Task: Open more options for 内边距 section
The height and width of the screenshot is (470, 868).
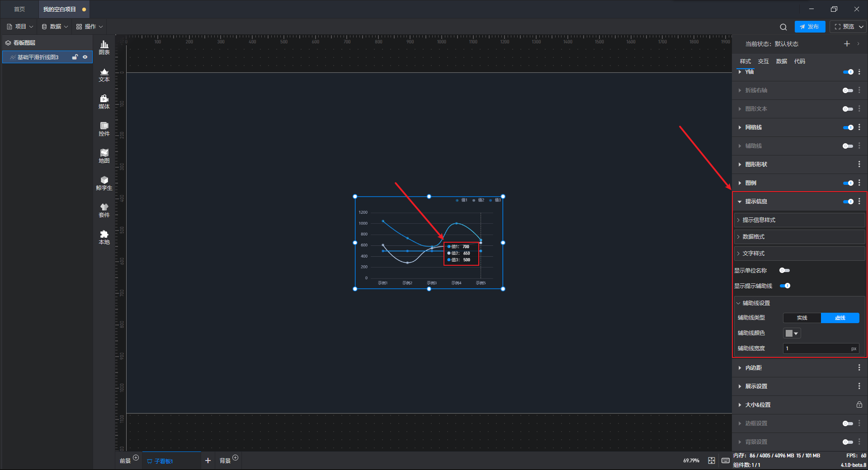Action: point(859,368)
